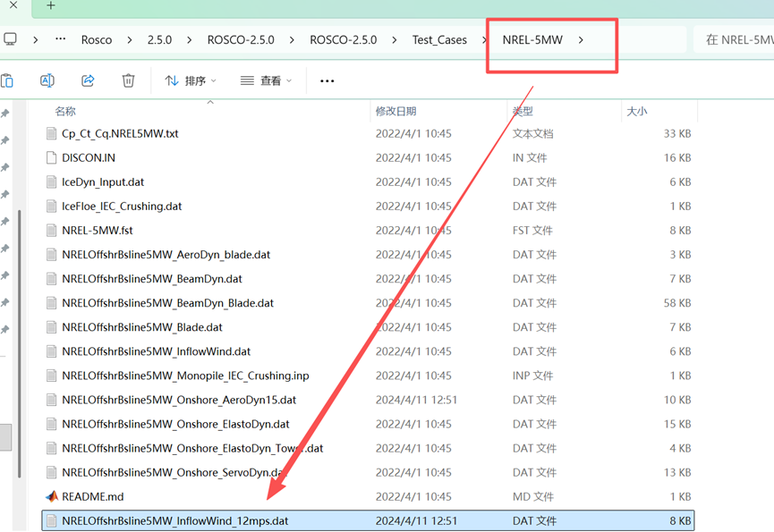Click the Paste icon in the toolbar
774x532 pixels.
tap(9, 80)
